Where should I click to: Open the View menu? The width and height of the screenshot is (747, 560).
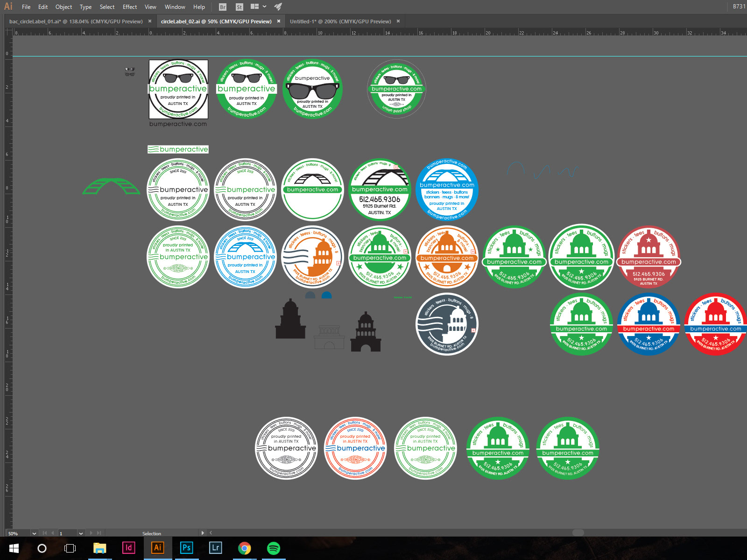click(150, 7)
